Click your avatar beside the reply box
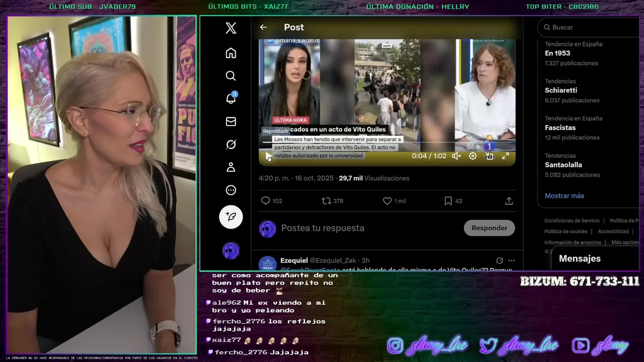The image size is (644, 362). [x=268, y=229]
